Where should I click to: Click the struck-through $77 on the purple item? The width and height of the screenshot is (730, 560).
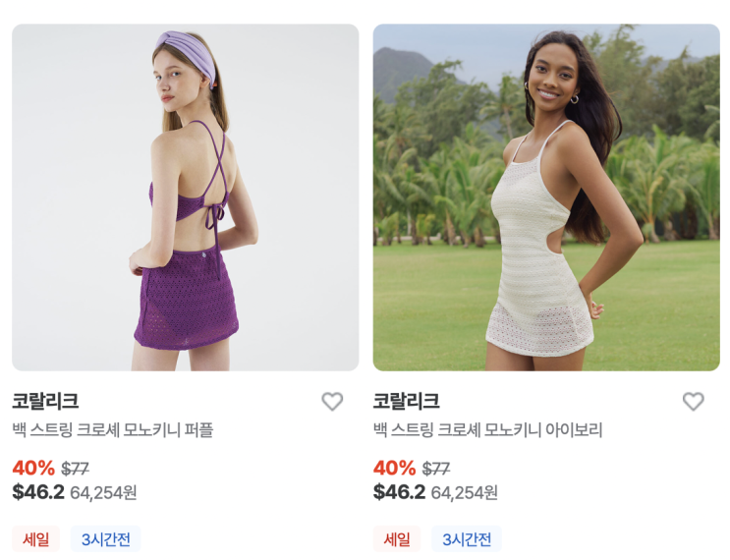(x=75, y=469)
